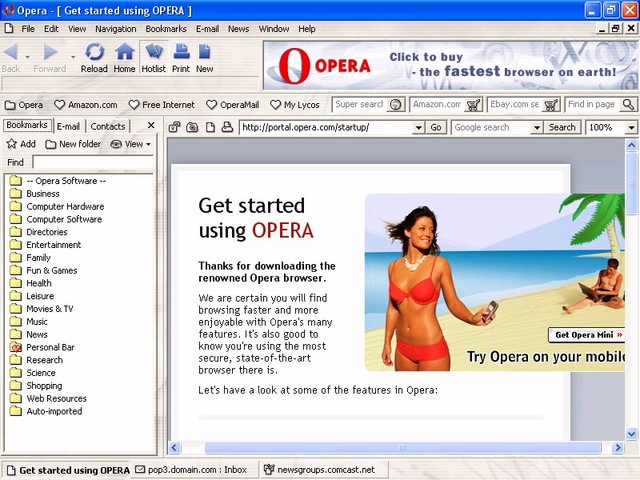Screen dimensions: 640x480
Task: Open the Opera personal bar folder
Action: click(x=24, y=105)
